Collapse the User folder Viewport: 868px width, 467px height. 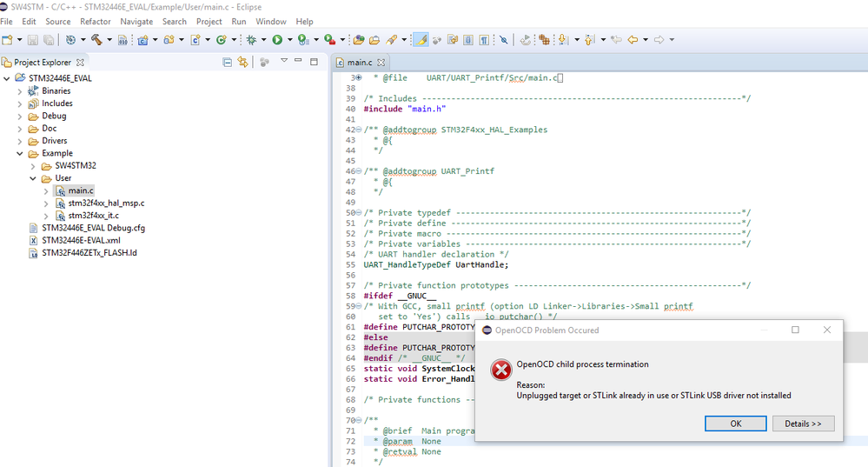[33, 178]
